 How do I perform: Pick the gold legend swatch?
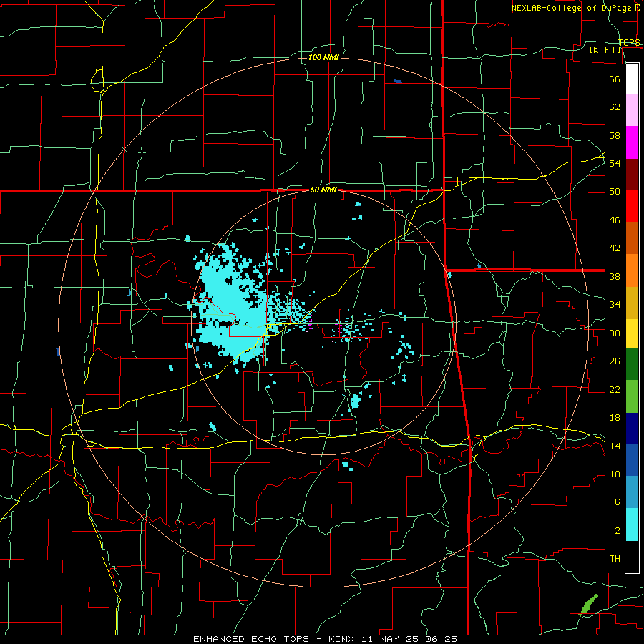pos(632,303)
